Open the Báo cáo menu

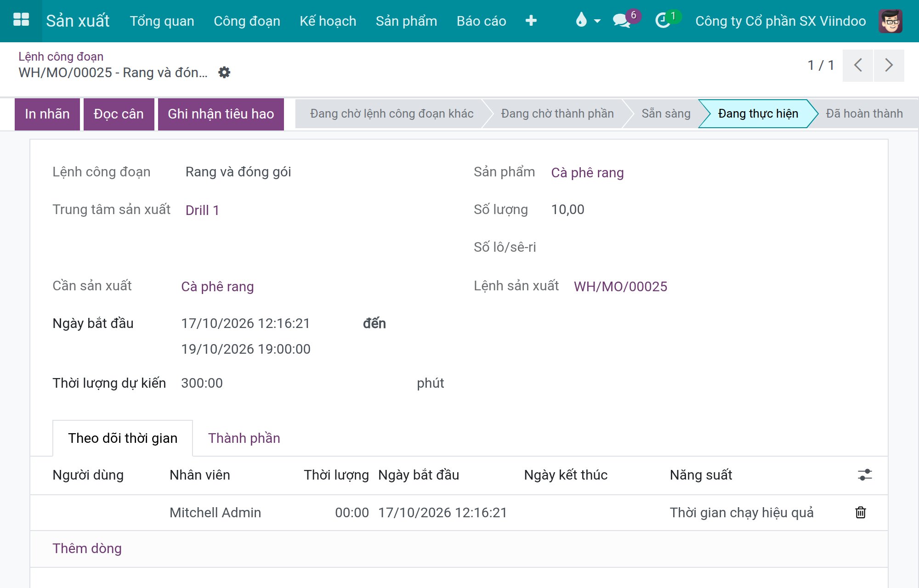click(481, 21)
